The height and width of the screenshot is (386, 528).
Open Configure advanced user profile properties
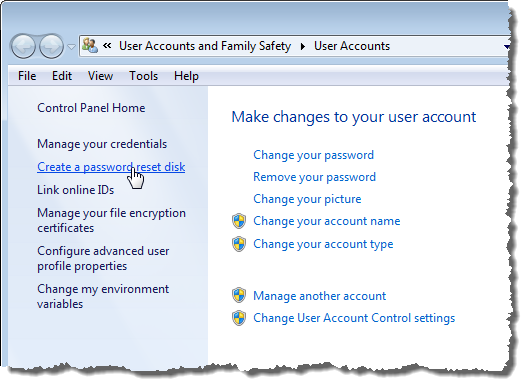click(x=103, y=259)
